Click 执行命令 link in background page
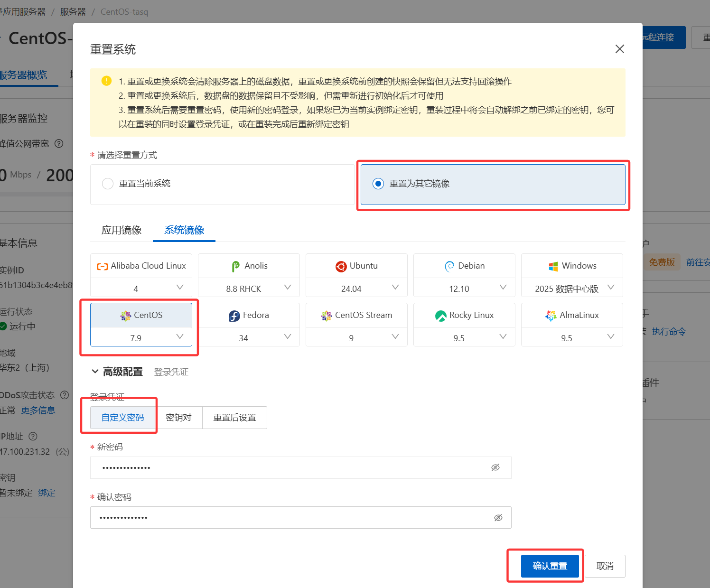Screen dimensions: 710x588 669,332
